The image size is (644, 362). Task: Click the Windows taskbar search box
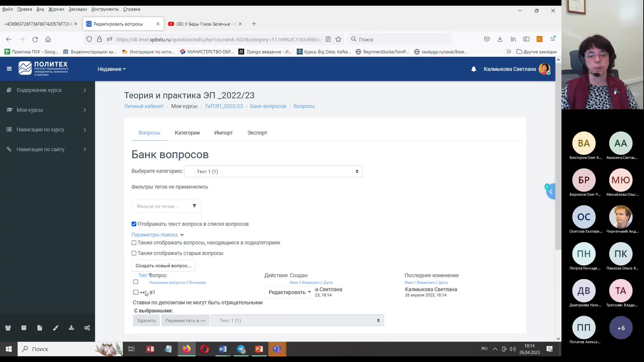(x=70, y=349)
